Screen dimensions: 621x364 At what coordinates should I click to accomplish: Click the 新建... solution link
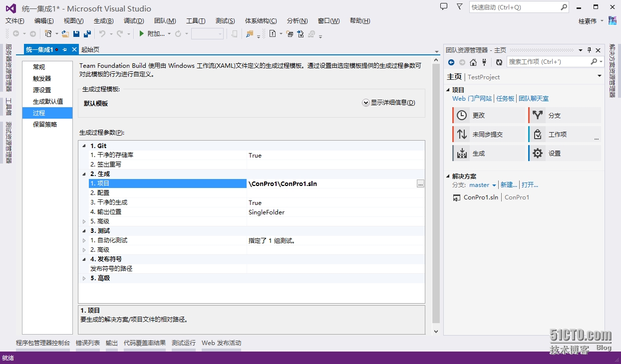click(x=509, y=185)
